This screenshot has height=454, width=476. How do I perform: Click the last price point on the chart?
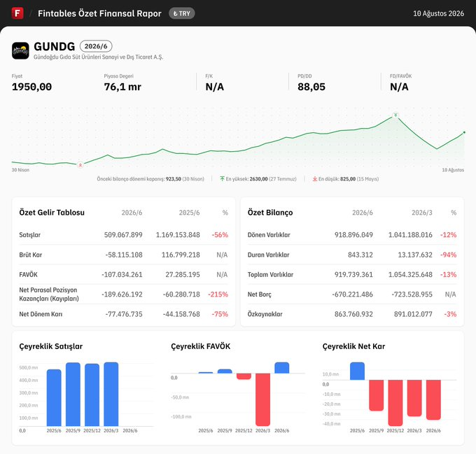(x=464, y=132)
